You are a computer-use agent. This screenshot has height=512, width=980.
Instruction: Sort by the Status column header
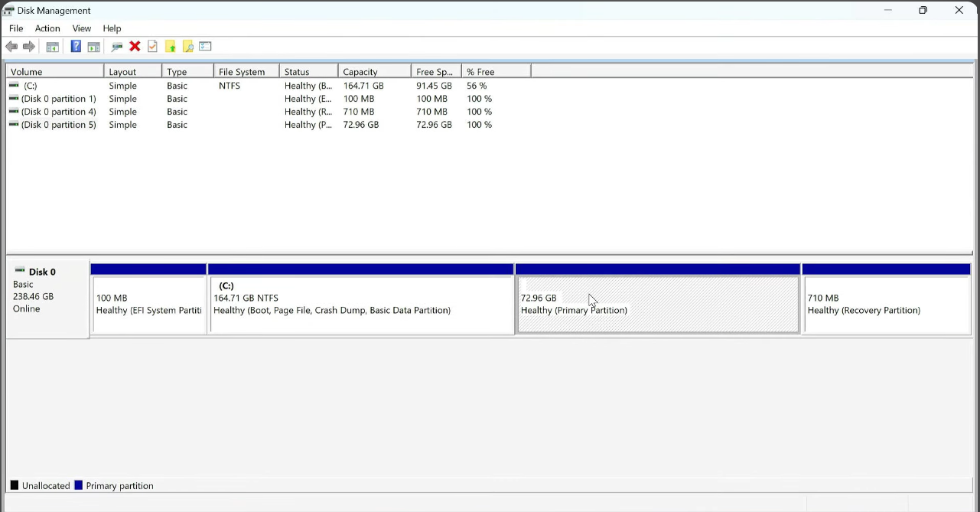(309, 72)
